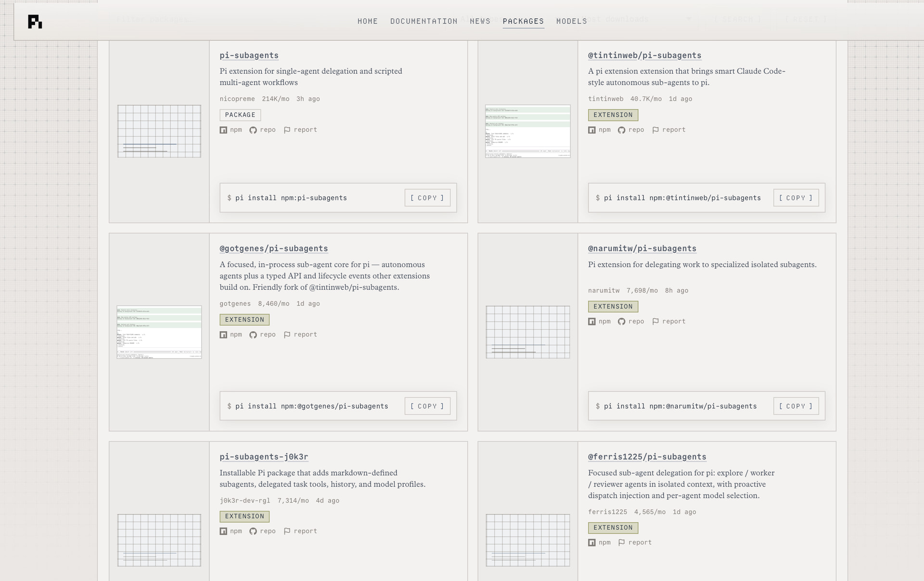Open the preview thumbnail for @narumitw/pi-subagents
The height and width of the screenshot is (581, 924).
[x=528, y=332]
